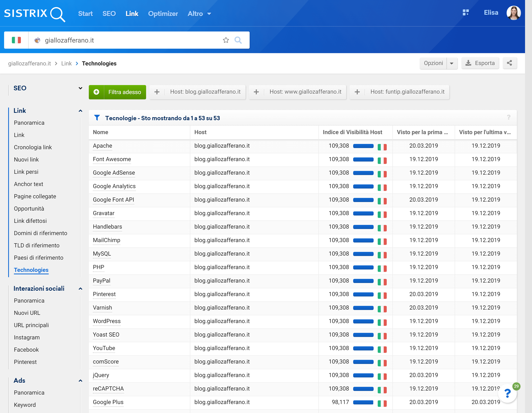Click the Italian flag in the Google Plus row
This screenshot has width=532, height=413.
[x=382, y=404]
